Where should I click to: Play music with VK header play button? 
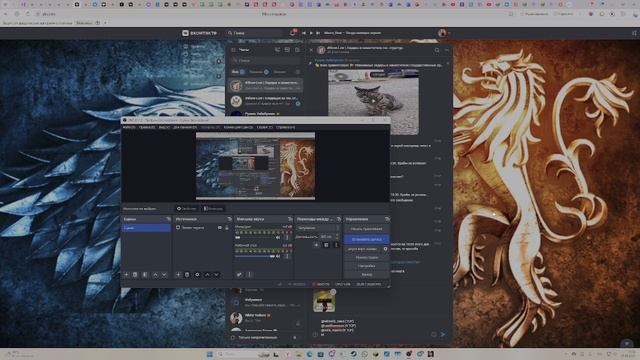[x=311, y=33]
